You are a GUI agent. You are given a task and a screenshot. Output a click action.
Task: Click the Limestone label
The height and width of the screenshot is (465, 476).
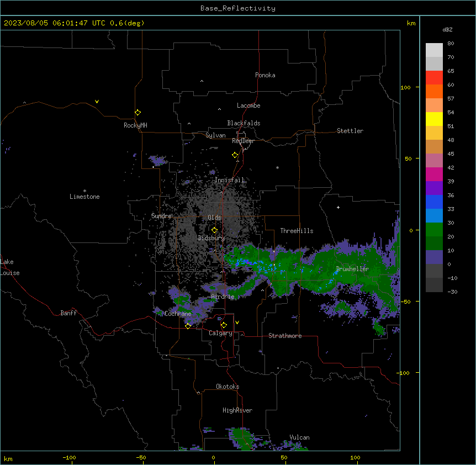tap(84, 197)
